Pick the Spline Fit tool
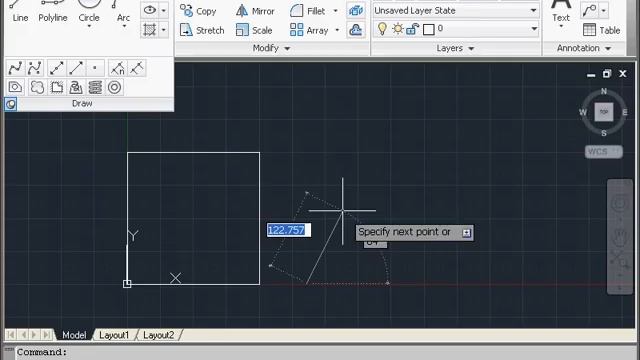The image size is (640, 360). coord(16,68)
